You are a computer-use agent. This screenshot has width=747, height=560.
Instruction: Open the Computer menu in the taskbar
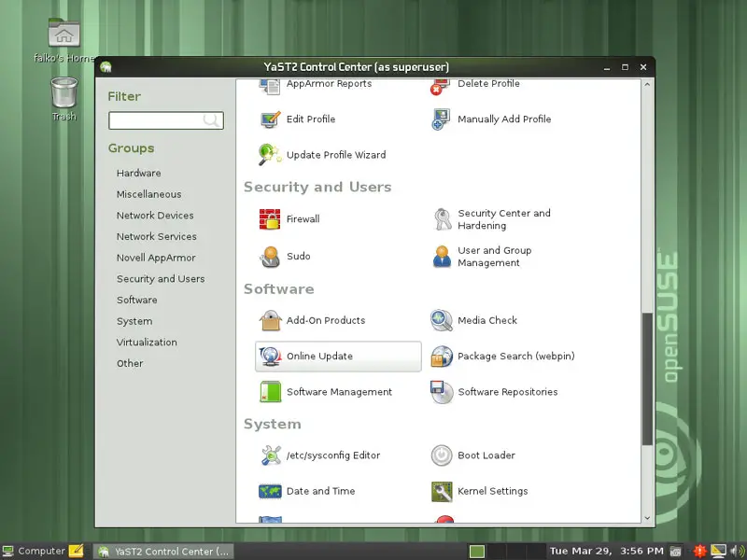(x=35, y=551)
